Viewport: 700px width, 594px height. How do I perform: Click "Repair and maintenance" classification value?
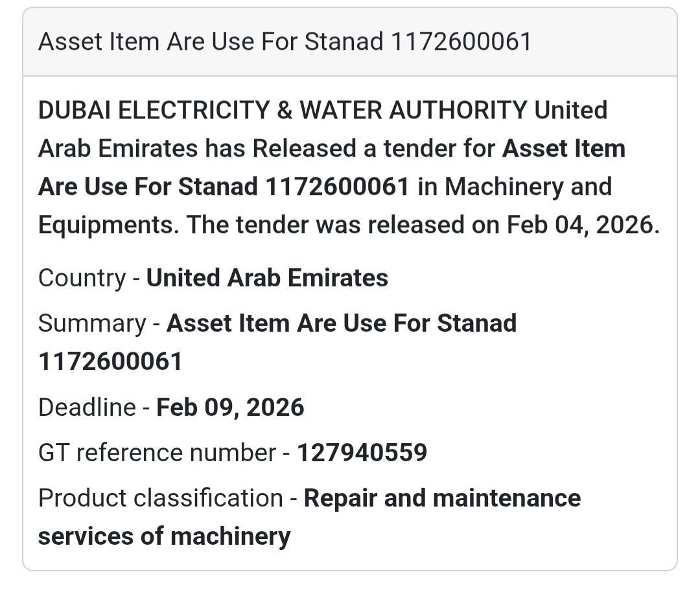click(442, 498)
